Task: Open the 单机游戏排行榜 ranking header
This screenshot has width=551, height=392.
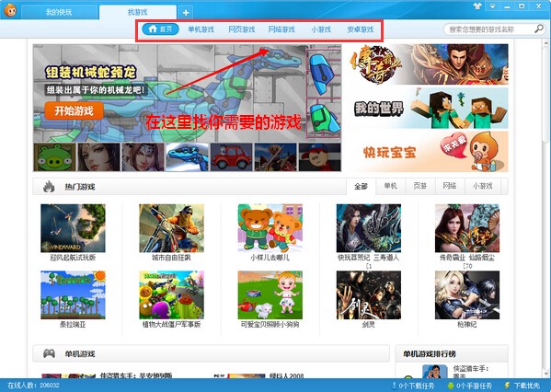Action: [x=430, y=354]
